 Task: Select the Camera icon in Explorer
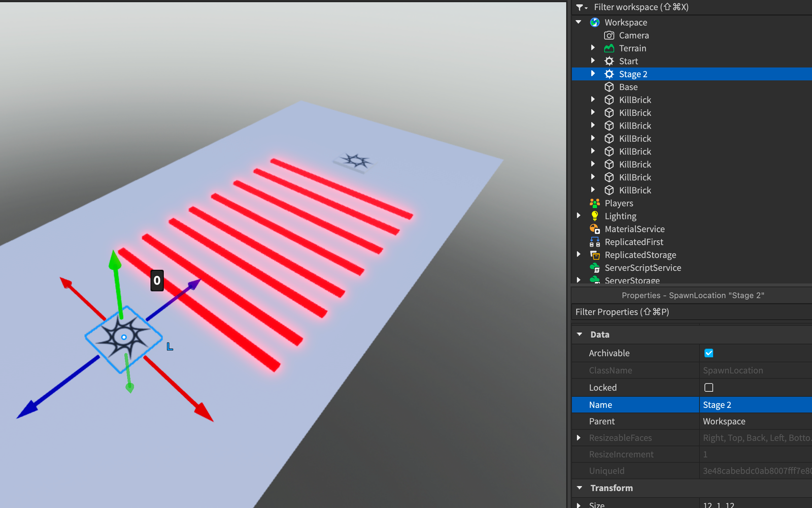click(609, 36)
